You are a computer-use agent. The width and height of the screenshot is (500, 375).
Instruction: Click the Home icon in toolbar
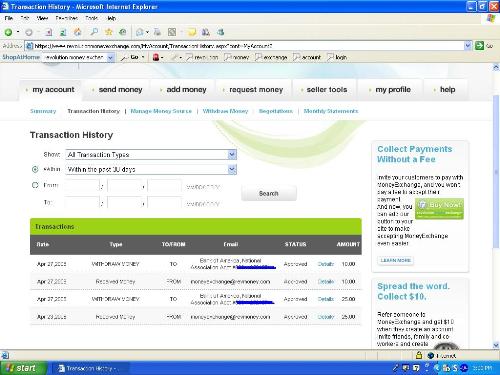(x=77, y=32)
